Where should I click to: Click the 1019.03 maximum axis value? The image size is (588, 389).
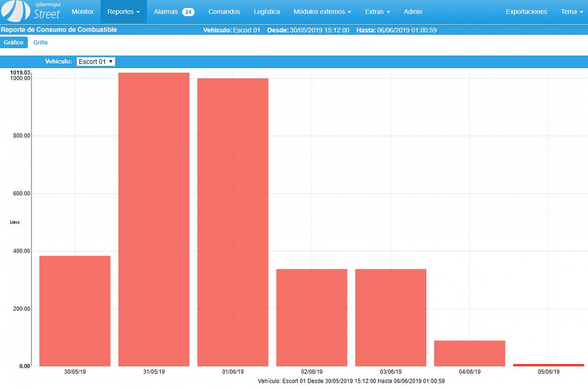click(x=21, y=73)
